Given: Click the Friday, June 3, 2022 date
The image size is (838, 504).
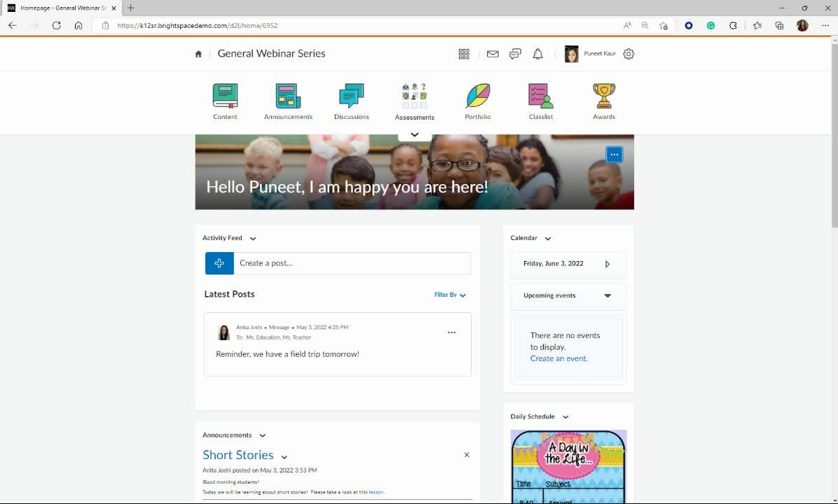Looking at the screenshot, I should pos(553,263).
